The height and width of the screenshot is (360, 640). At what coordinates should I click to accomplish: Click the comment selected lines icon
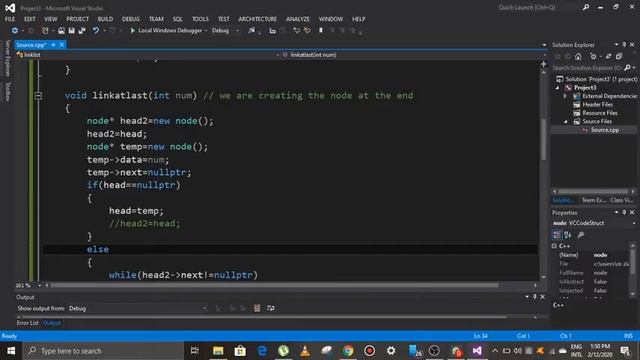pos(297,31)
